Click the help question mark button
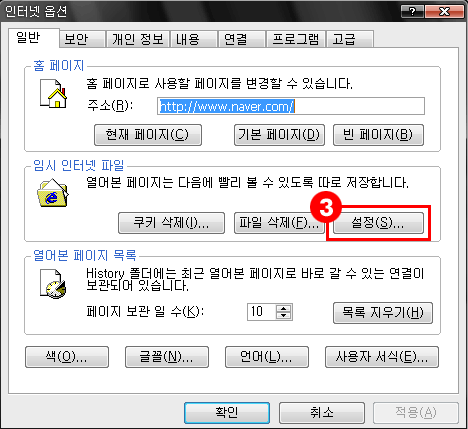Viewport: 468px width, 429px height. pyautogui.click(x=412, y=12)
